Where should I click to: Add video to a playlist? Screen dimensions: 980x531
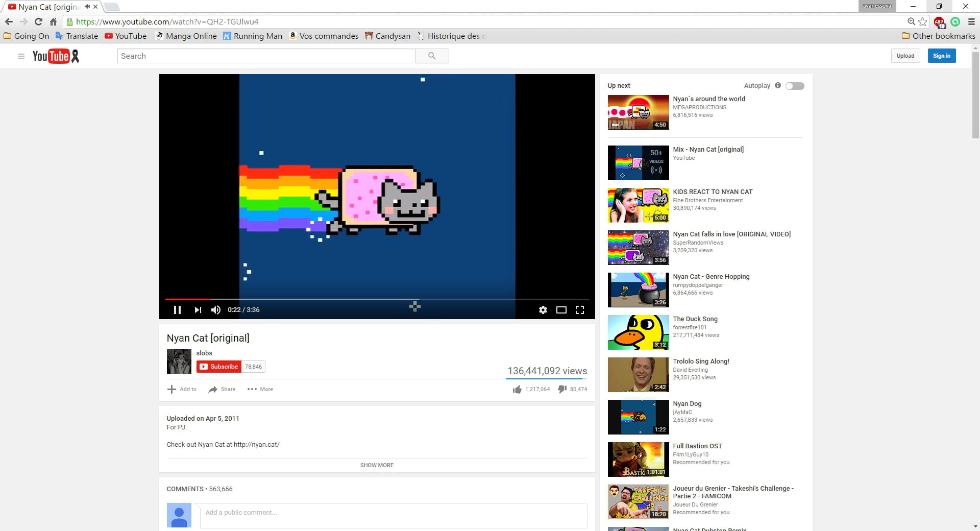click(182, 389)
